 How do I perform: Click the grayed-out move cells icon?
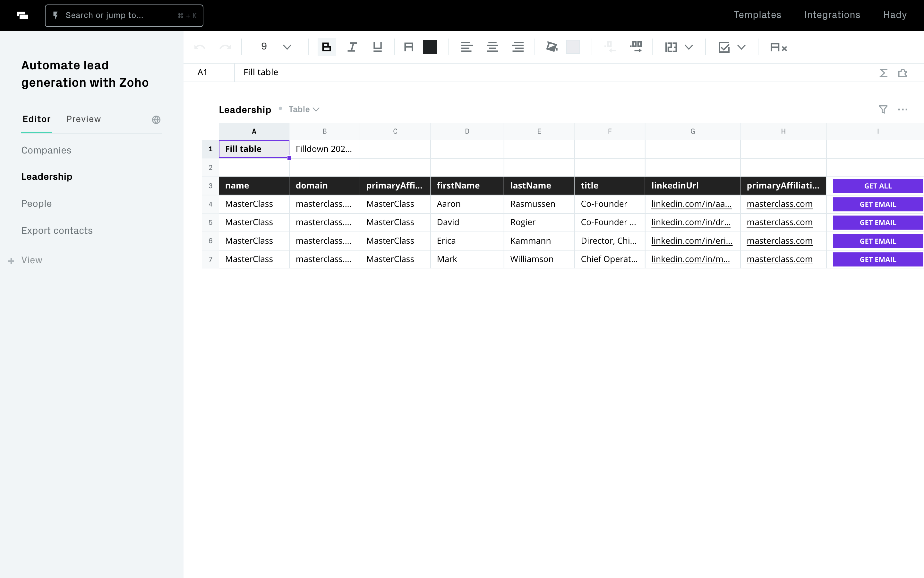click(x=610, y=47)
